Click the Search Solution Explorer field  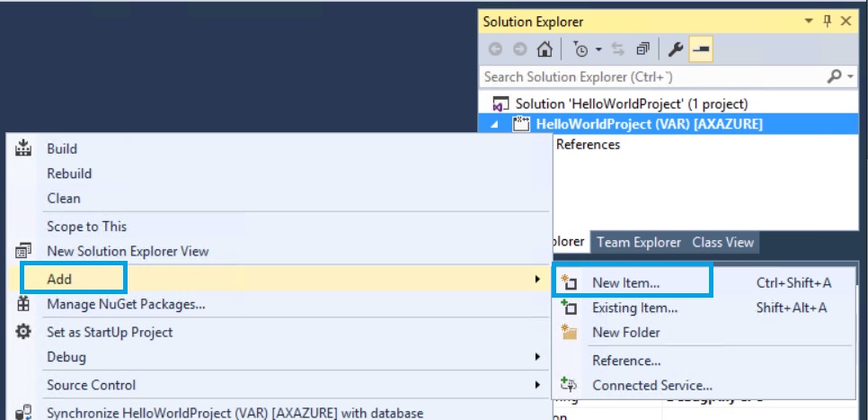click(x=653, y=77)
